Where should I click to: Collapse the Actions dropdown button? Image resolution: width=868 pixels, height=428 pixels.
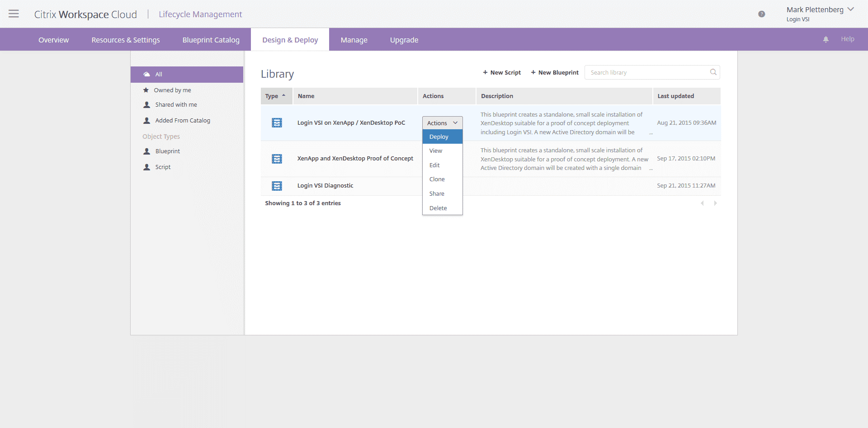442,123
